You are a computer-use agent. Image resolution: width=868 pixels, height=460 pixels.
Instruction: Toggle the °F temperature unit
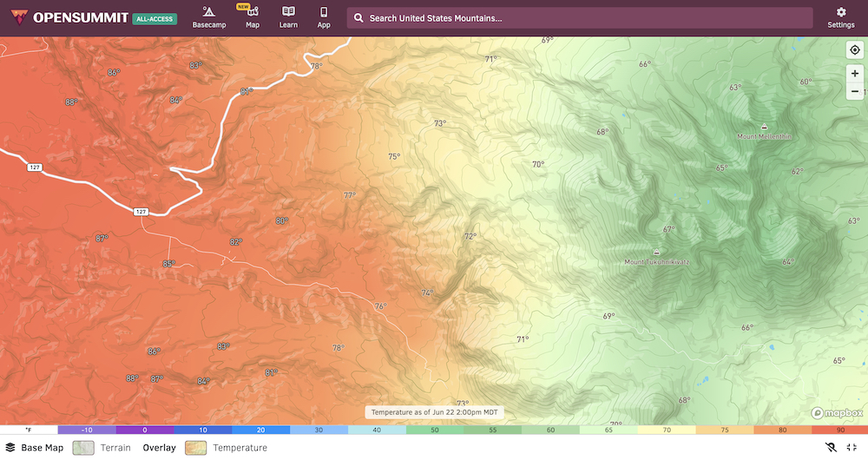point(29,430)
